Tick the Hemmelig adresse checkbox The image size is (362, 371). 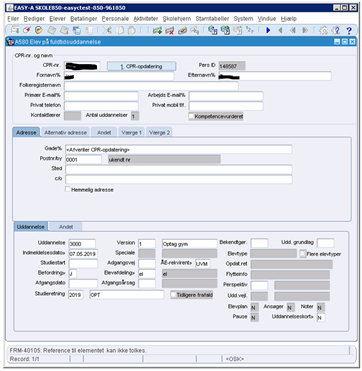tap(68, 189)
